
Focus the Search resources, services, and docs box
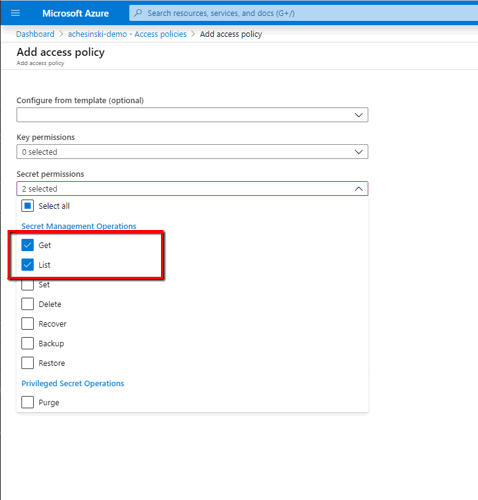[303, 13]
